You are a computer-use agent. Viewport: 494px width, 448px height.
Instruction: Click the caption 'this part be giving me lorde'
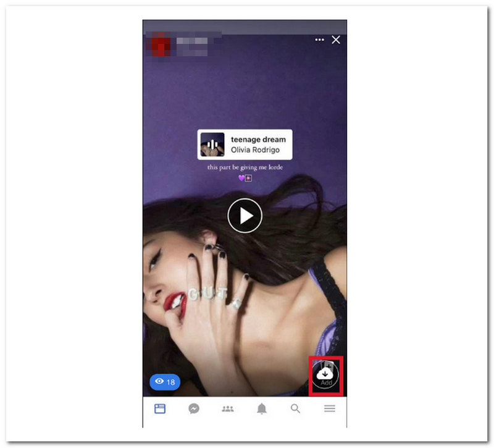coord(245,167)
